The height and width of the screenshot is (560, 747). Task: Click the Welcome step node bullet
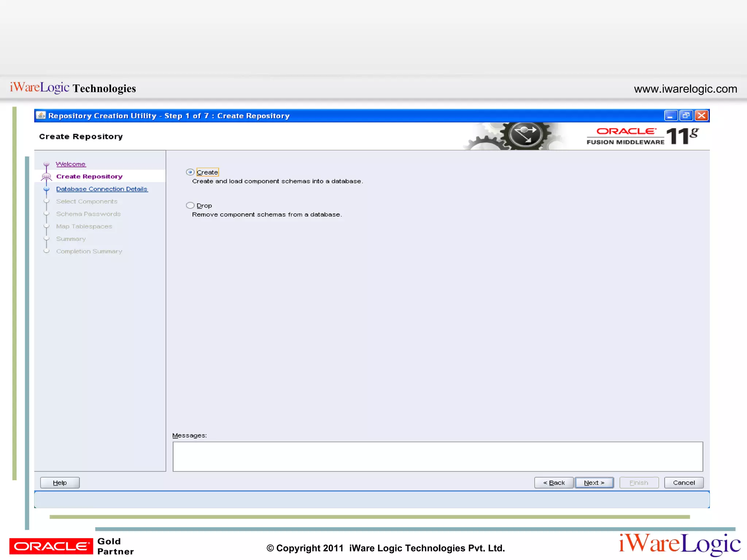pos(46,164)
